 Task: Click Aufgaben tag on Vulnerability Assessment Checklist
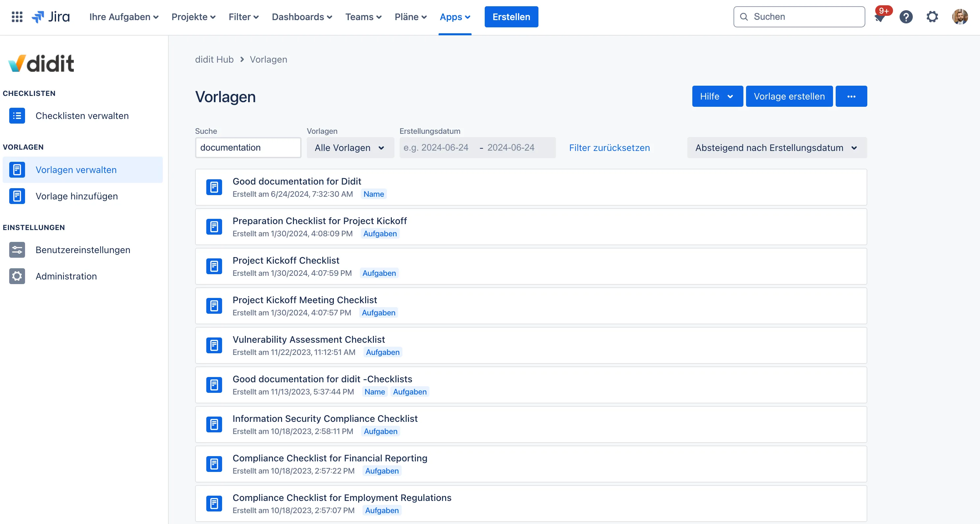[x=383, y=352]
